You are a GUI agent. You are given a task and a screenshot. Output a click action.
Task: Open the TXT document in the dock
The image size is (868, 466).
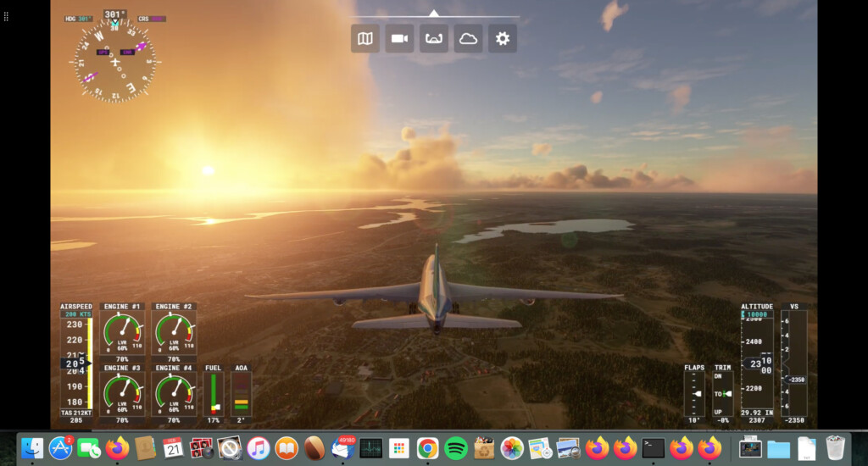point(807,447)
